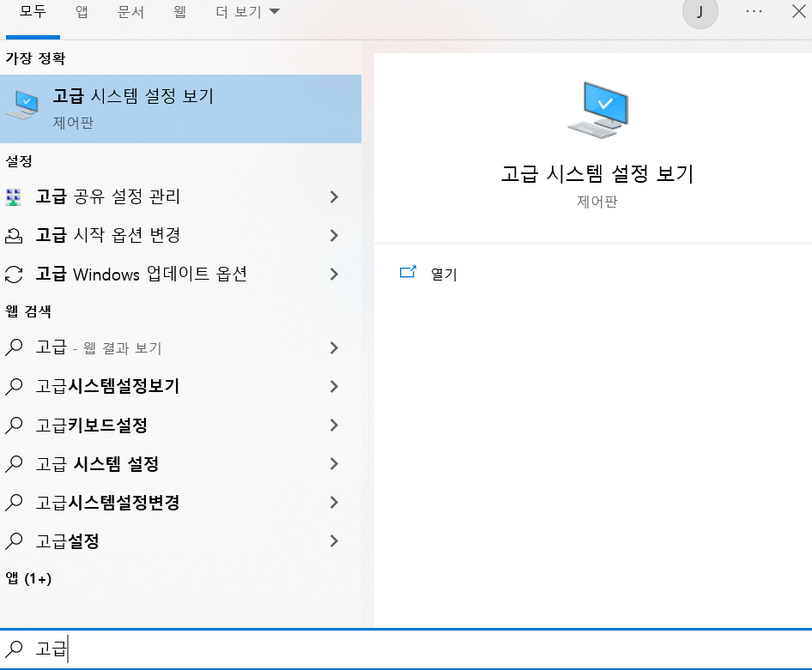This screenshot has width=812, height=670.
Task: Click search icon beside 고급시스템설정변경
Action: [14, 502]
